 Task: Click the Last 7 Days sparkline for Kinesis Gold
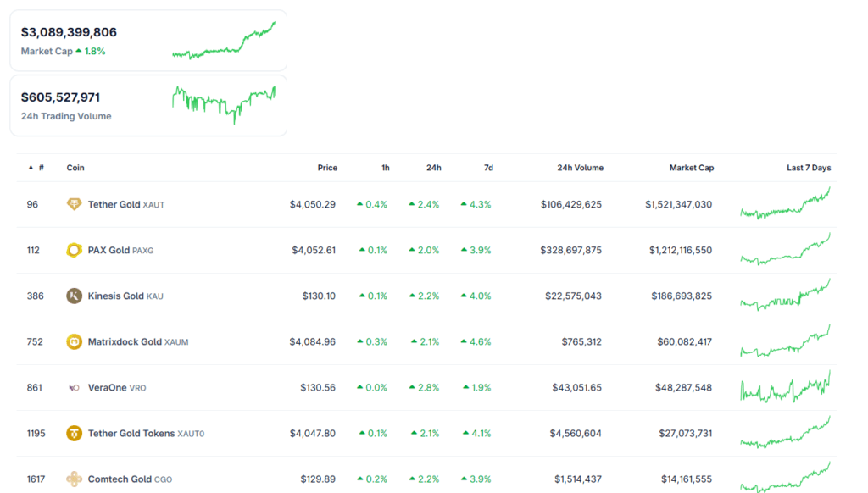click(x=785, y=296)
